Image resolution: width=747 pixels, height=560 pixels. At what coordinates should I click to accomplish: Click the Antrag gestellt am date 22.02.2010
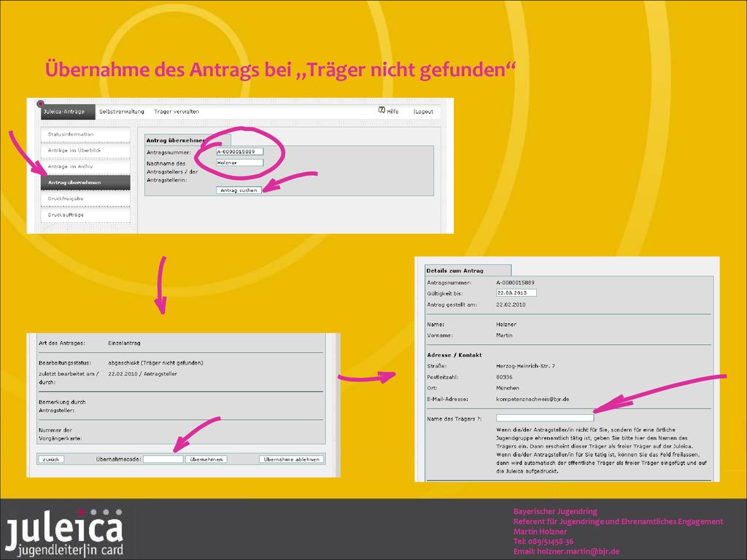(x=511, y=305)
